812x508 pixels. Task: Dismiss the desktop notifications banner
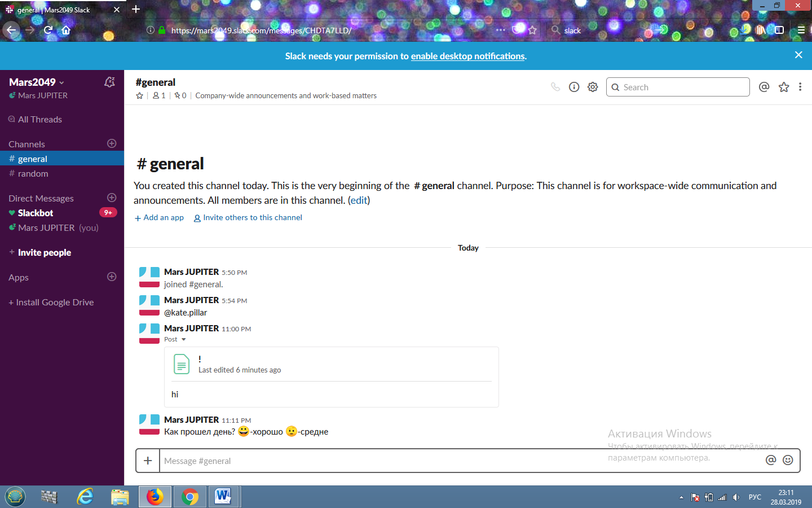[798, 55]
